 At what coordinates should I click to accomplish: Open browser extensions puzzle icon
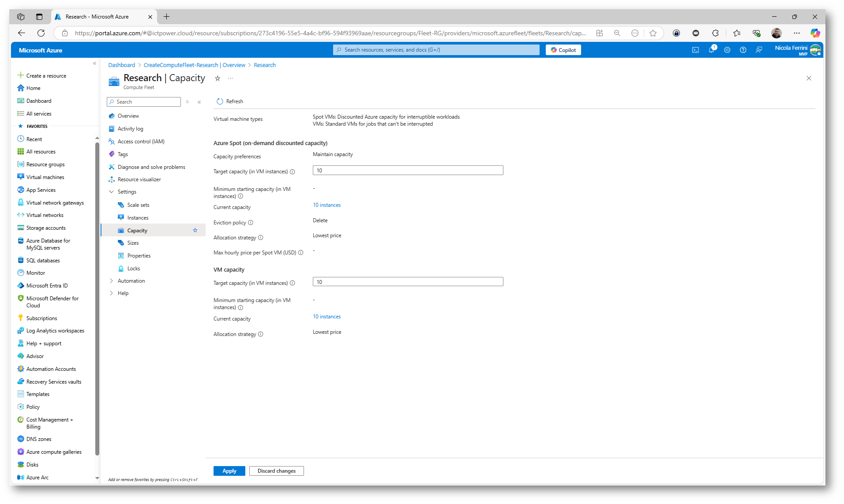point(715,33)
